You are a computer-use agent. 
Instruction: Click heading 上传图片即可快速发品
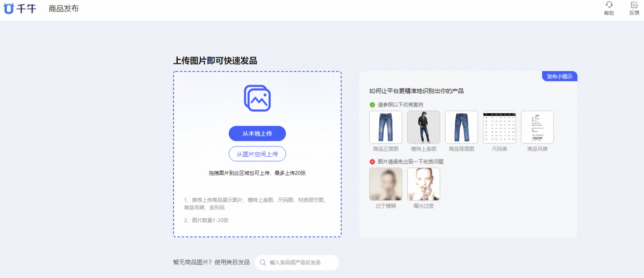tap(215, 61)
